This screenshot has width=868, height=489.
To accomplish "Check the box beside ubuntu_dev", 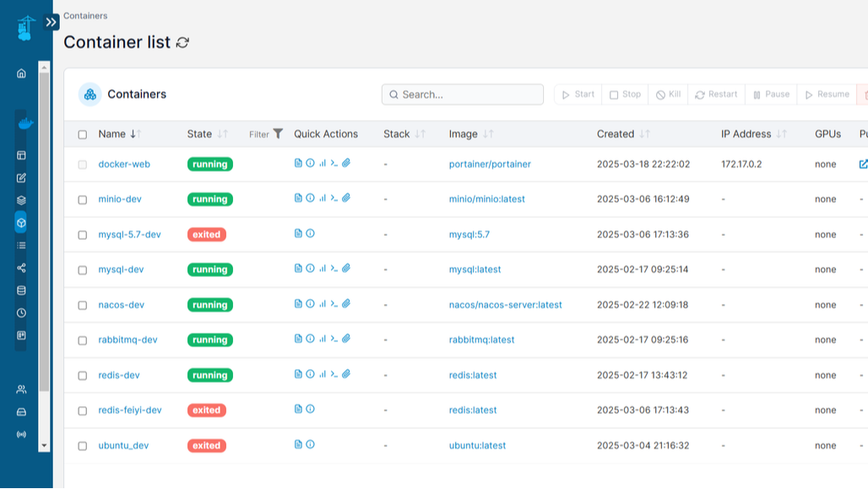I will (x=81, y=445).
